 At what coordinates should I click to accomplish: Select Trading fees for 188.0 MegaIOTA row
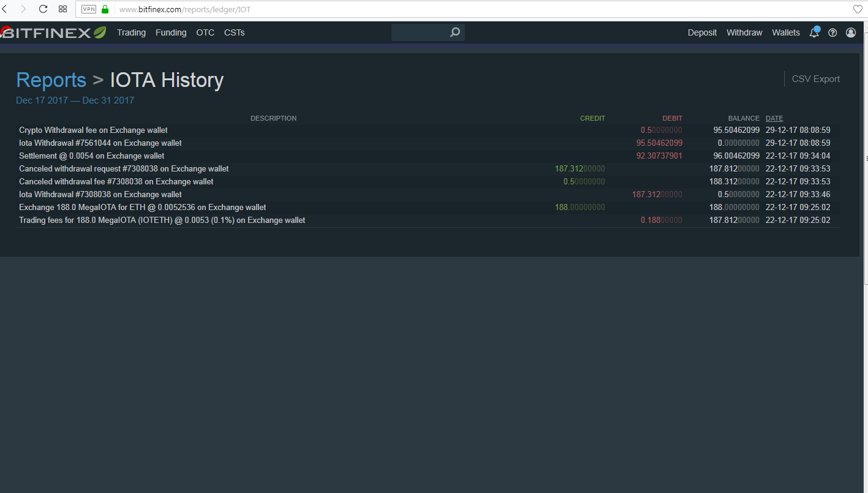pyautogui.click(x=428, y=220)
